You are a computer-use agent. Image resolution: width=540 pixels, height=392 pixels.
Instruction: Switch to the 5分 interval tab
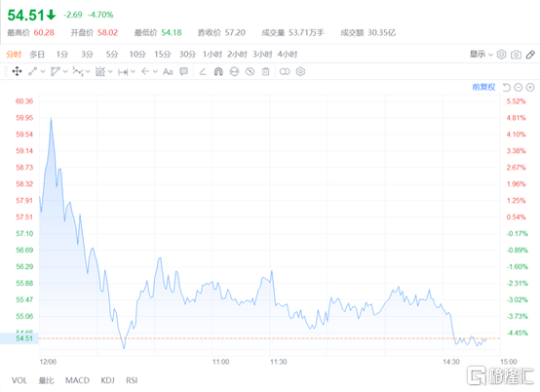coord(112,55)
